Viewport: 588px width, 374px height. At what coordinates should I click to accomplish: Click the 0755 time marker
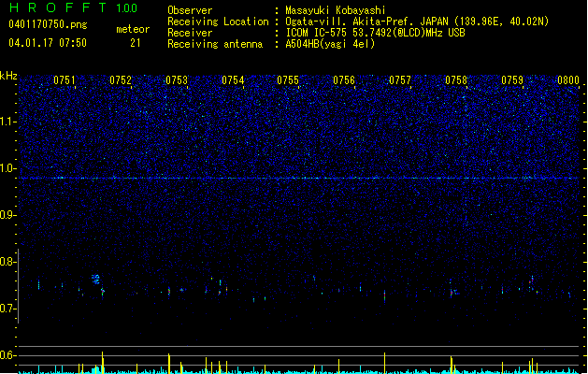pos(288,80)
